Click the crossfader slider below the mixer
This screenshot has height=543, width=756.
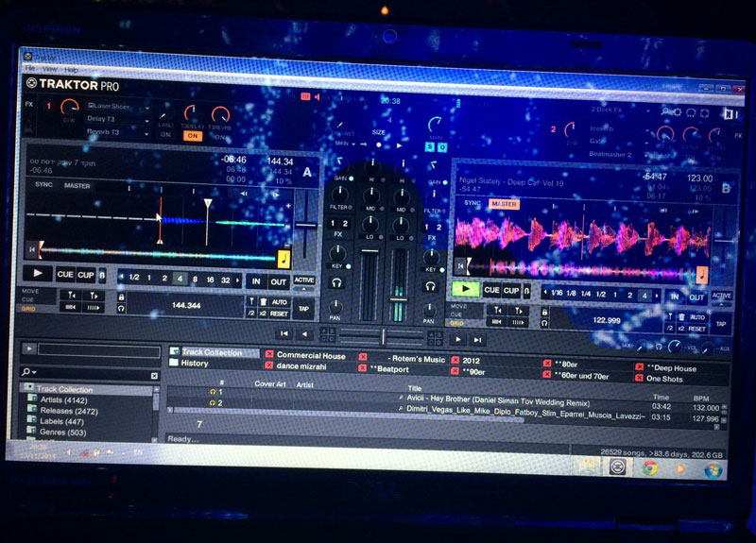point(383,335)
